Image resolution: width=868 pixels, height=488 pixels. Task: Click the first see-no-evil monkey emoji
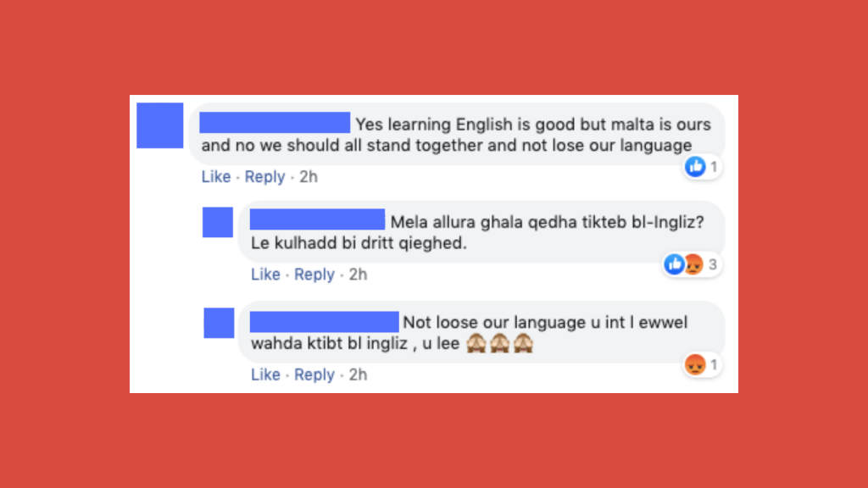click(476, 343)
